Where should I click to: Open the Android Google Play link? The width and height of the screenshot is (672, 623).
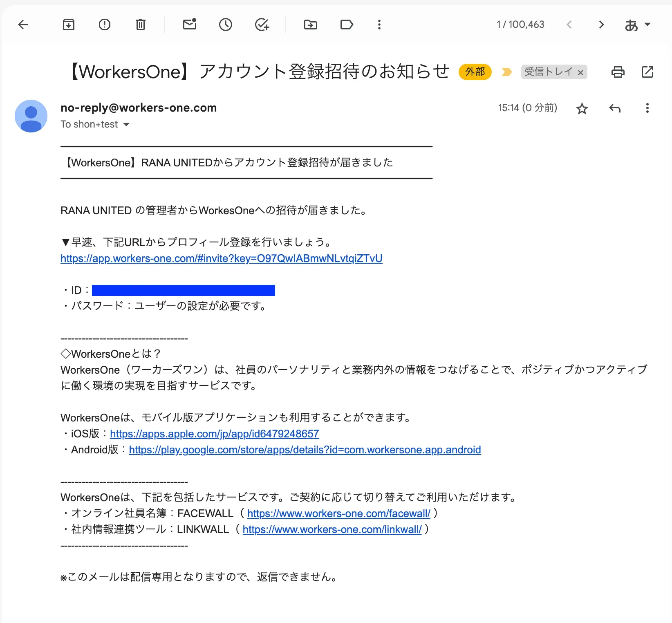click(305, 450)
